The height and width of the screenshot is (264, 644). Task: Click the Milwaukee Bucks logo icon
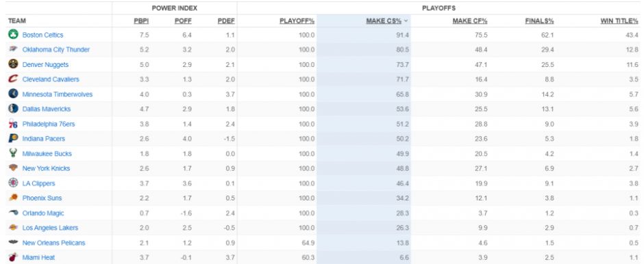(13, 153)
